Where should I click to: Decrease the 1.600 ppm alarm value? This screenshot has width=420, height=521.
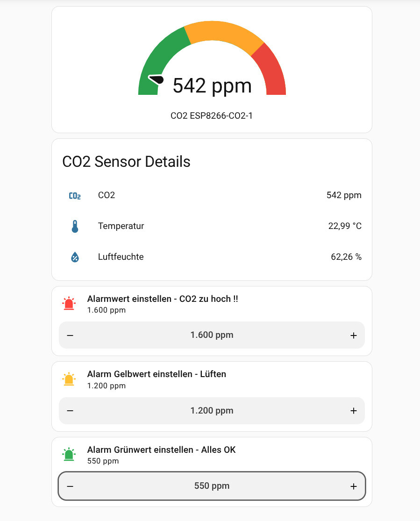click(x=70, y=335)
